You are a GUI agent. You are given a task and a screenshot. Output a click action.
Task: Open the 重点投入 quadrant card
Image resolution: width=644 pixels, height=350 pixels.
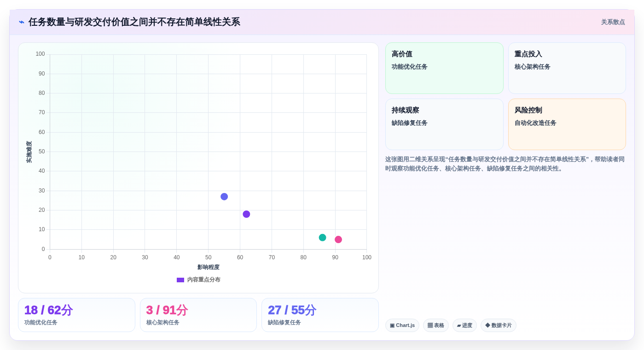point(567,68)
